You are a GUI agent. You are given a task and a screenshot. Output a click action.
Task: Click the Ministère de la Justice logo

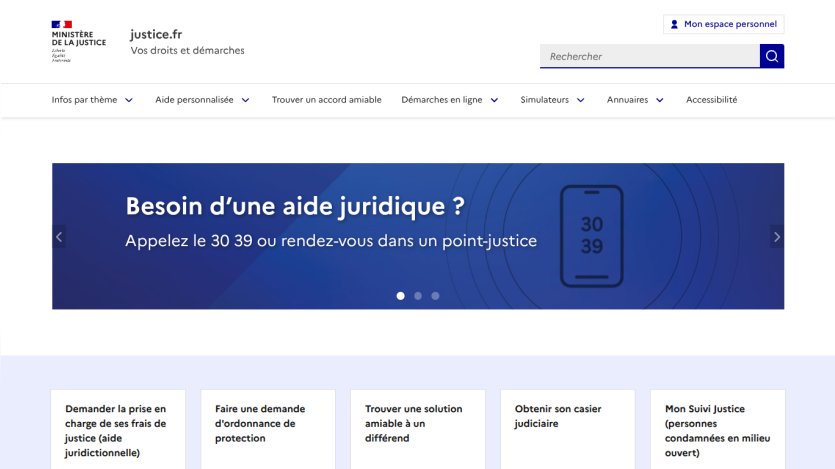[78, 42]
